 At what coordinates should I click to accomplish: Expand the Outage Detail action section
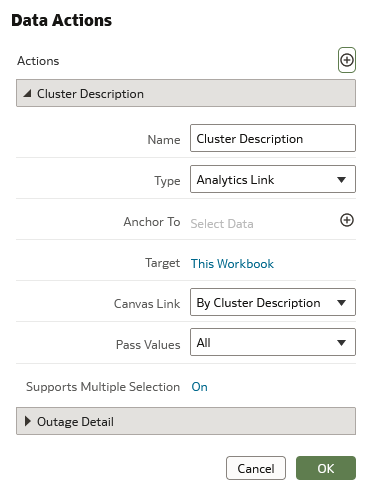click(186, 421)
